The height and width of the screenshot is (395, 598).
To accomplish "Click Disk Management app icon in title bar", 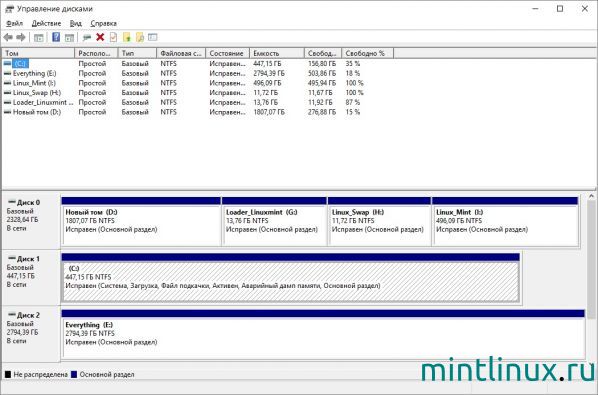I will [x=10, y=9].
